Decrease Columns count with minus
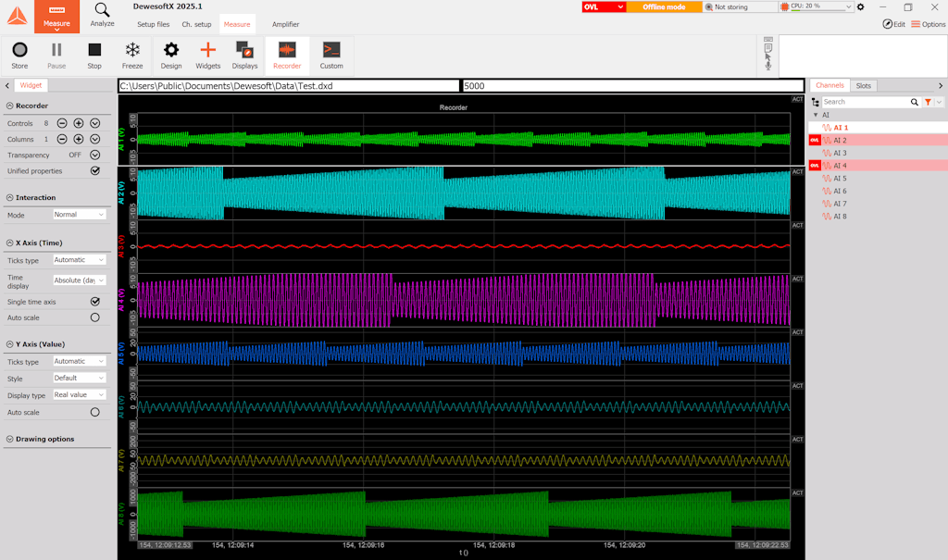948x560 pixels. (x=62, y=139)
